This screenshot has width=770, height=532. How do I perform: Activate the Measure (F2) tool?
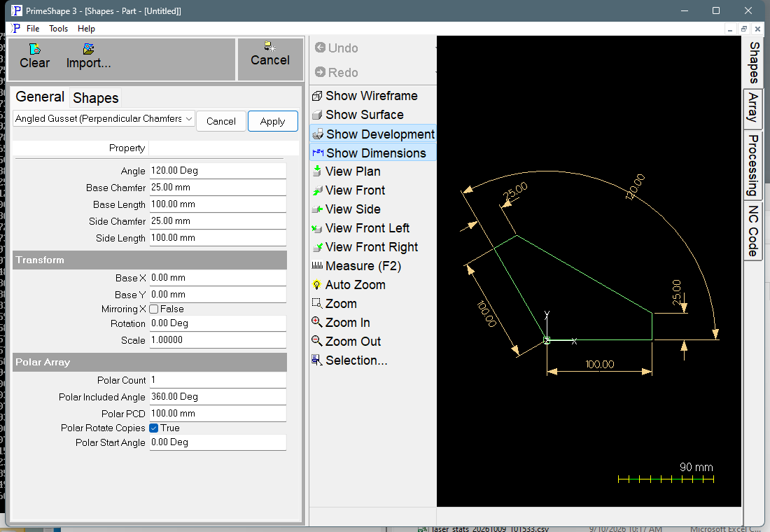[x=356, y=266]
